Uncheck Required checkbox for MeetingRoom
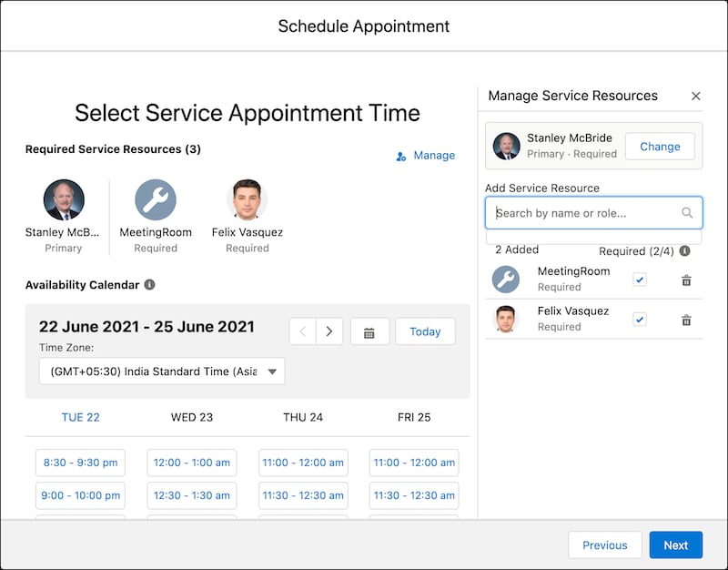 (640, 280)
